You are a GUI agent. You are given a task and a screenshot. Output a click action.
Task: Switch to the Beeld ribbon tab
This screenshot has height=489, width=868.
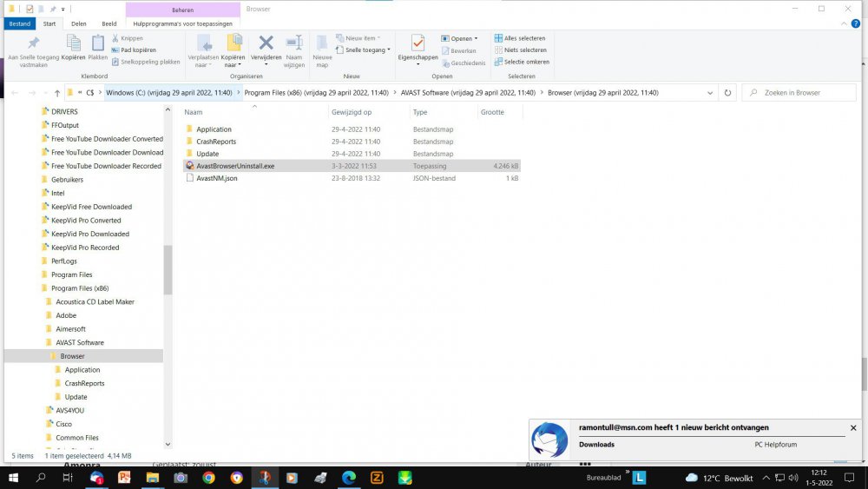[108, 23]
